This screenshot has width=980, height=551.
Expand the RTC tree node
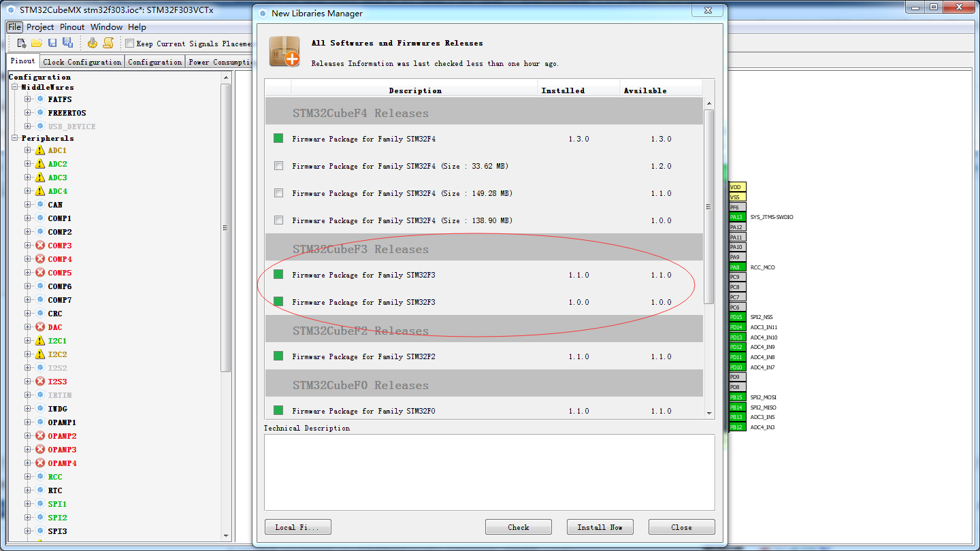point(27,490)
